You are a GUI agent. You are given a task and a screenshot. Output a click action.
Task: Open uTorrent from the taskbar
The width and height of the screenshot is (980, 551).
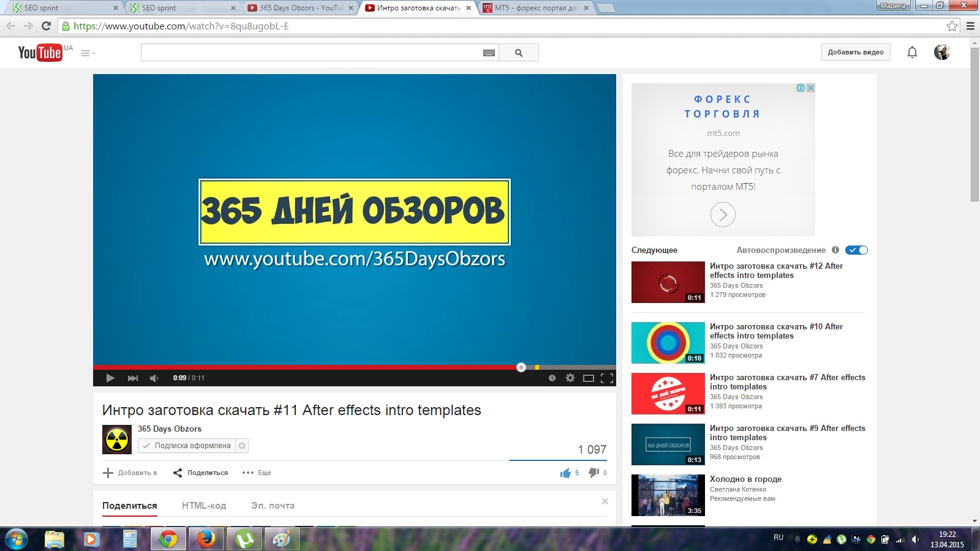(x=244, y=539)
